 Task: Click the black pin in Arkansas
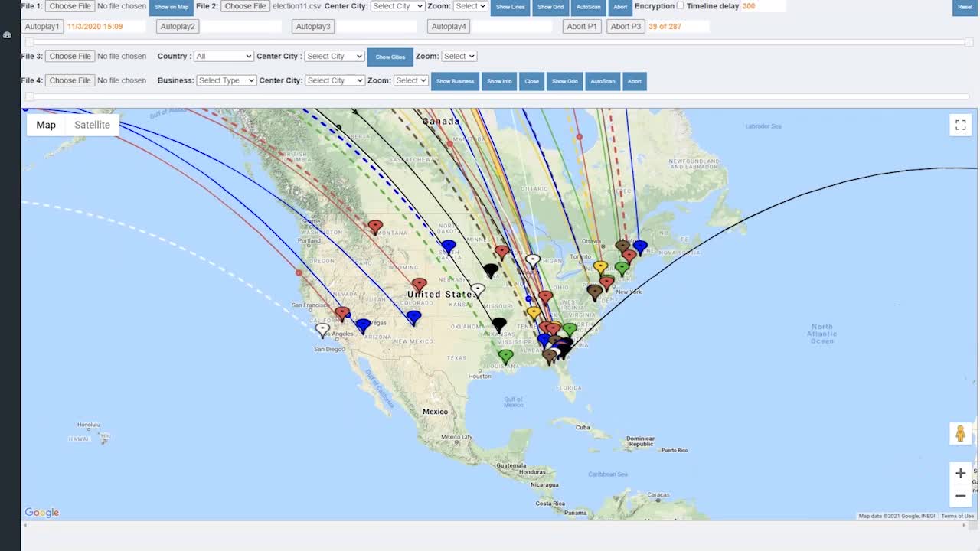[499, 325]
